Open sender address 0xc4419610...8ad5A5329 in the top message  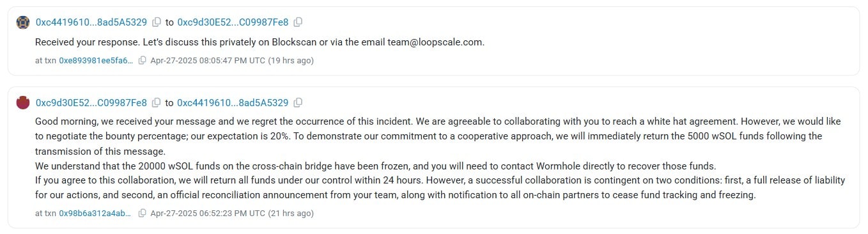pos(91,22)
